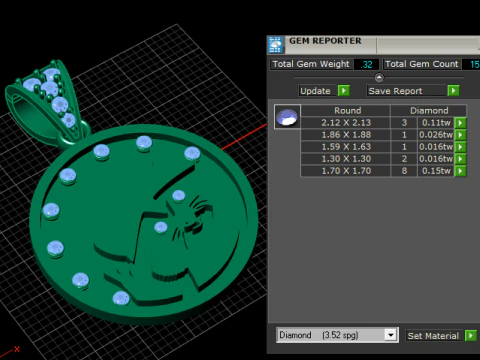Click the green arrow for the 1.30 X 1.30 row
This screenshot has height=360, width=480.
(460, 159)
